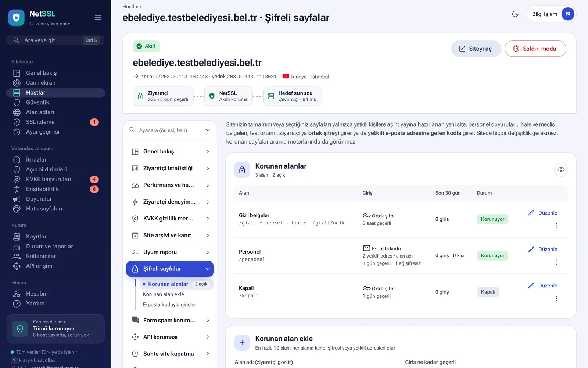Select Korunan alanlar sub-item
Image resolution: width=588 pixels, height=368 pixels.
[176, 284]
